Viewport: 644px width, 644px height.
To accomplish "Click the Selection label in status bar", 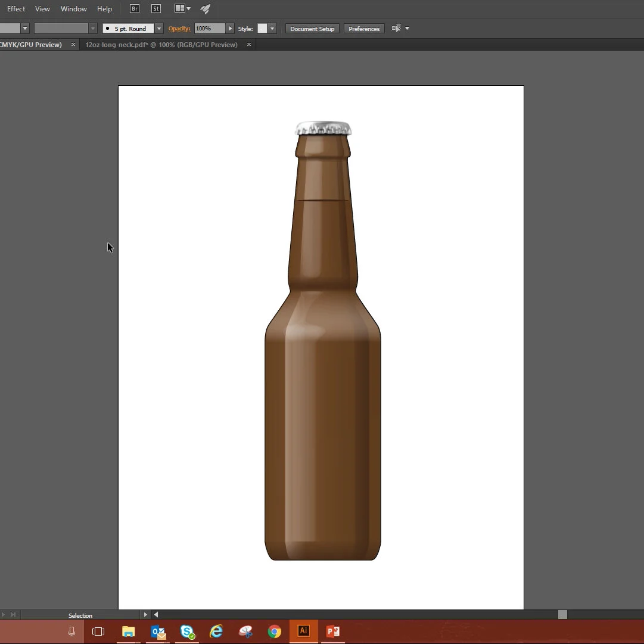I will click(x=80, y=615).
